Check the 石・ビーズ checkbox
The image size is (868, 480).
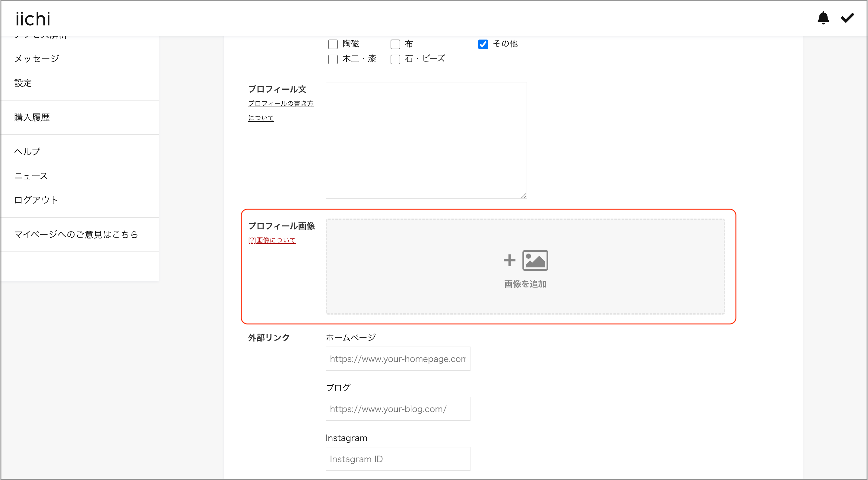click(395, 59)
